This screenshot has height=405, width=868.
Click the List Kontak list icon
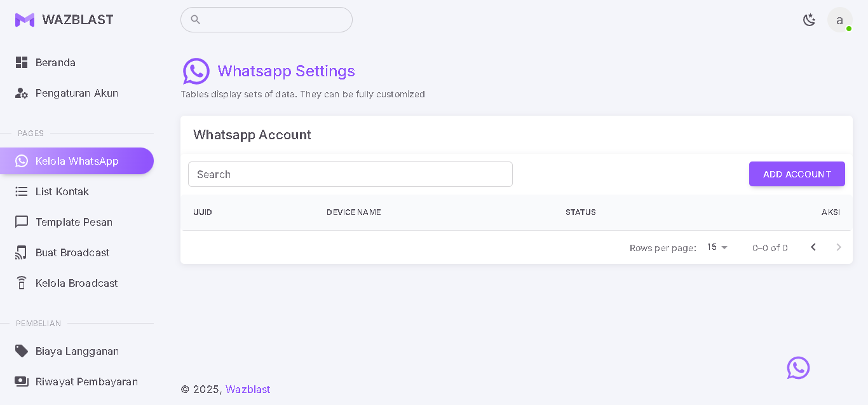(22, 191)
